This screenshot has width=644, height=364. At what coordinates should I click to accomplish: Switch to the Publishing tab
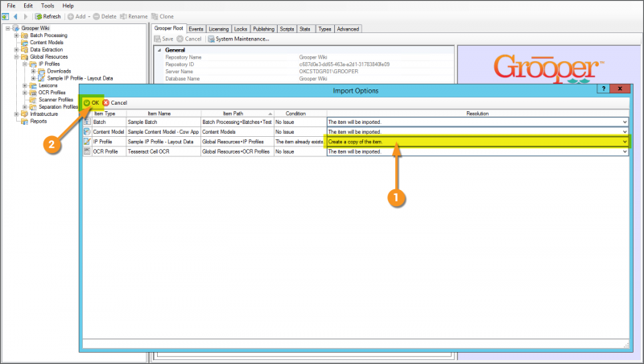(264, 29)
